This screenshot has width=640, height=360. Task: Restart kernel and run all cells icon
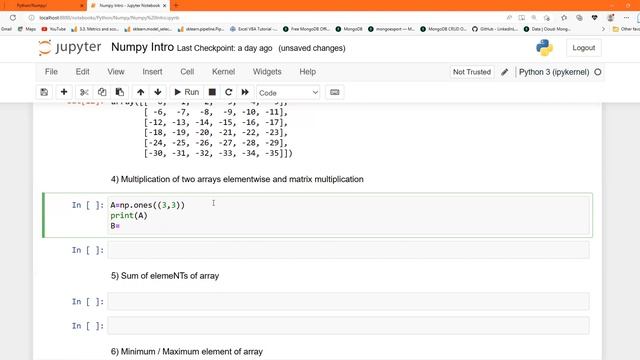coord(245,92)
